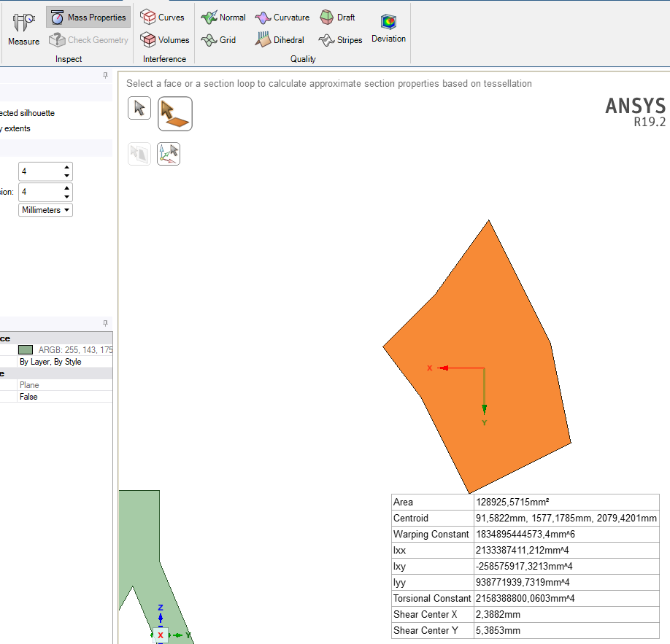Pin the top-left options panel
Screen dimensions: 670x644
[x=105, y=75]
